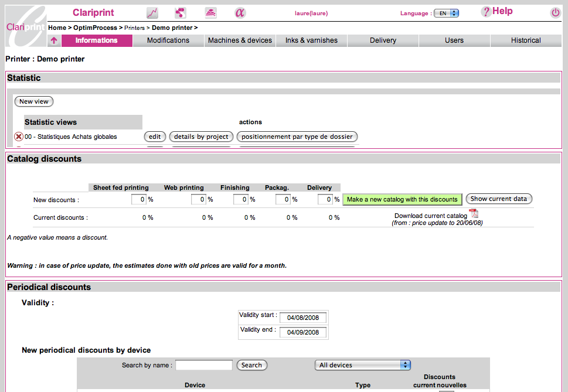Click the alpha symbol icon

click(x=240, y=13)
